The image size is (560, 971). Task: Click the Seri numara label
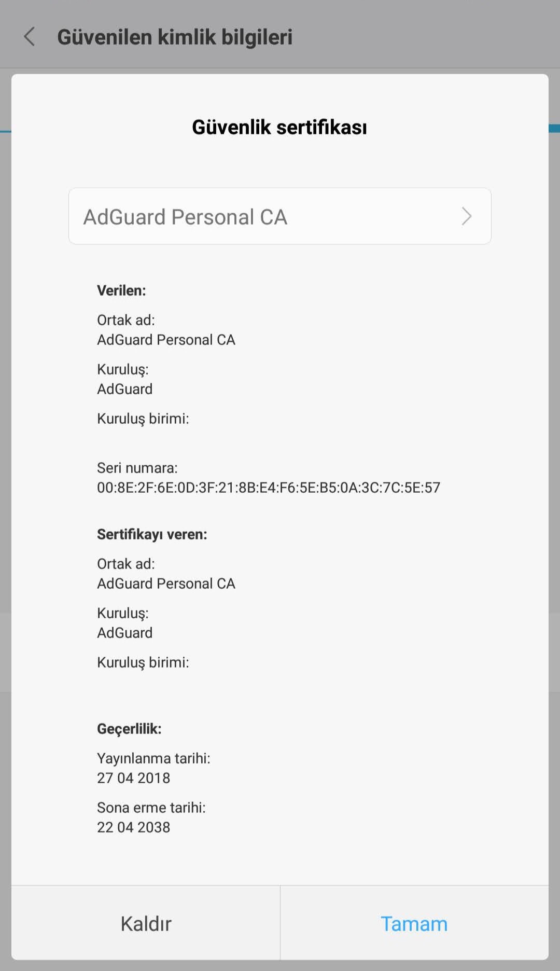(x=137, y=468)
